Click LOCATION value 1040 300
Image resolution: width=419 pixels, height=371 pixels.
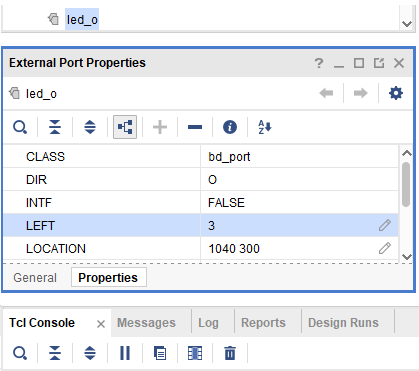tap(234, 249)
